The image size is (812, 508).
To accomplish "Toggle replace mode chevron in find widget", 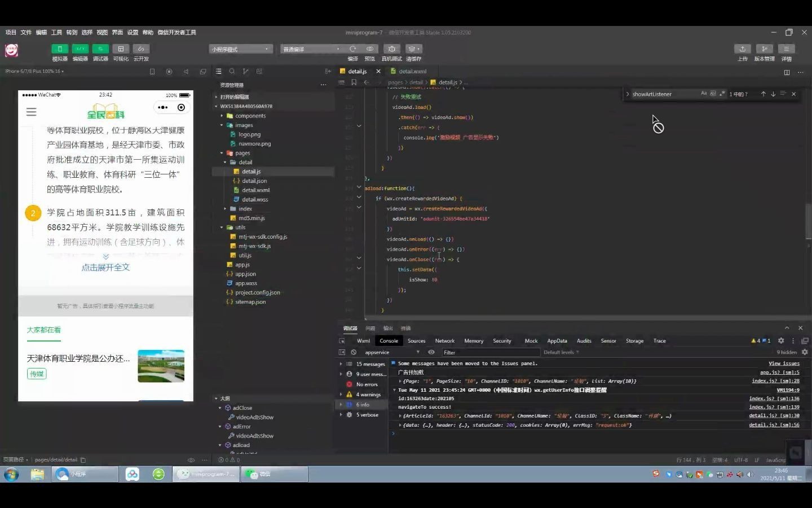I will (628, 94).
